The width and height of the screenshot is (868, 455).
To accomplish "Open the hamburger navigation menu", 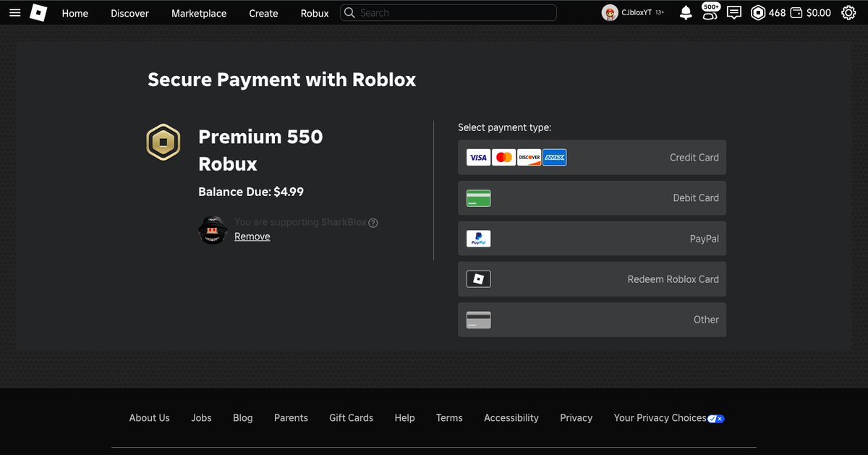I will coord(14,12).
